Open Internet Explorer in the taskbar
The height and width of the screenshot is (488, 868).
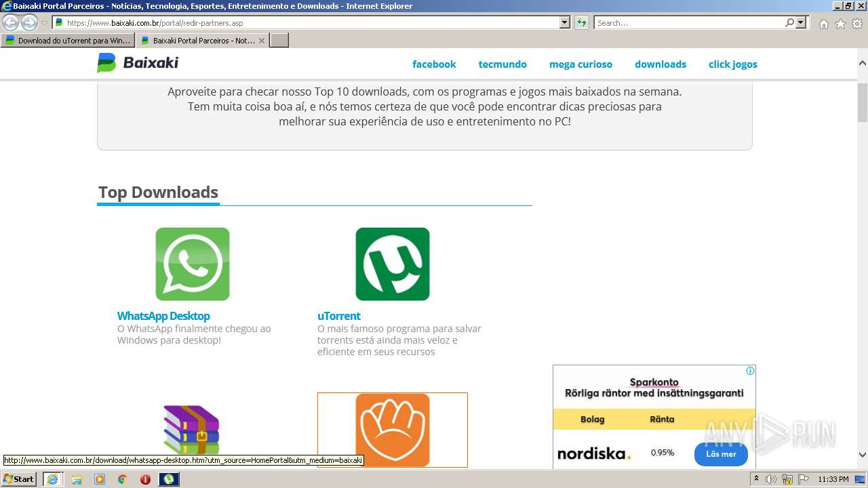[x=52, y=479]
